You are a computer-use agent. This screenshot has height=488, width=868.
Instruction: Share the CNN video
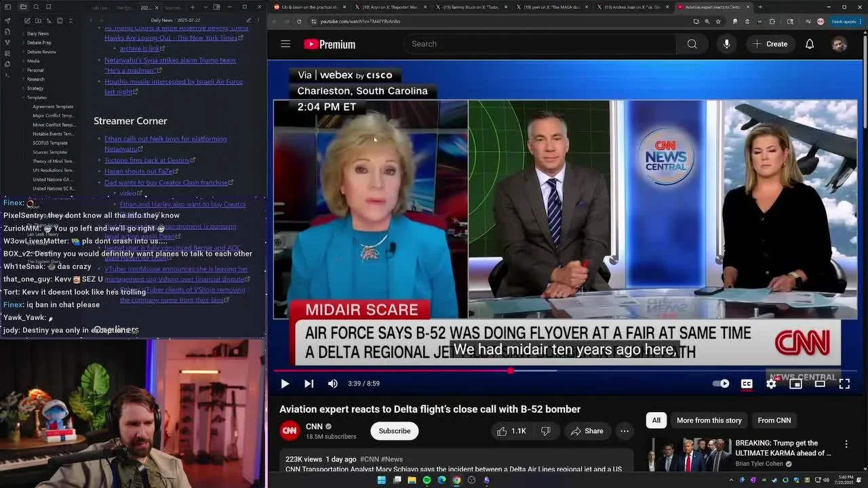(587, 431)
